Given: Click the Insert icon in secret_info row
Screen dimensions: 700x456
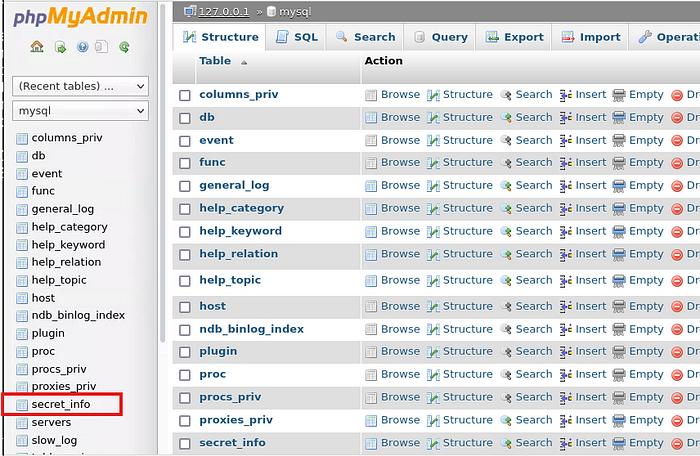Looking at the screenshot, I should tap(566, 443).
